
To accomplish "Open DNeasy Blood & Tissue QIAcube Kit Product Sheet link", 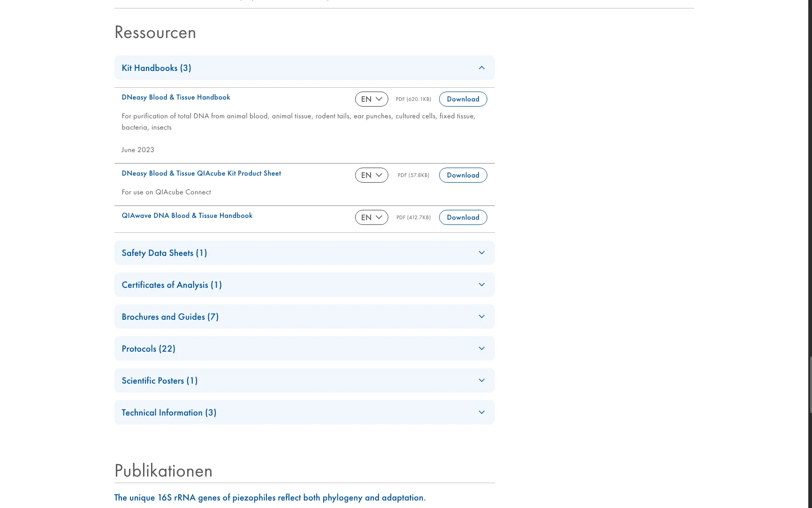I will point(201,173).
